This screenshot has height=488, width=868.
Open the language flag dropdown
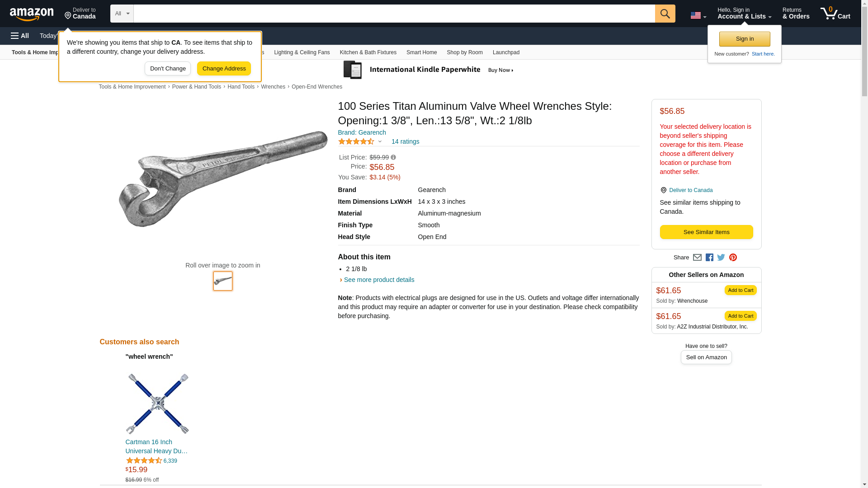point(698,15)
